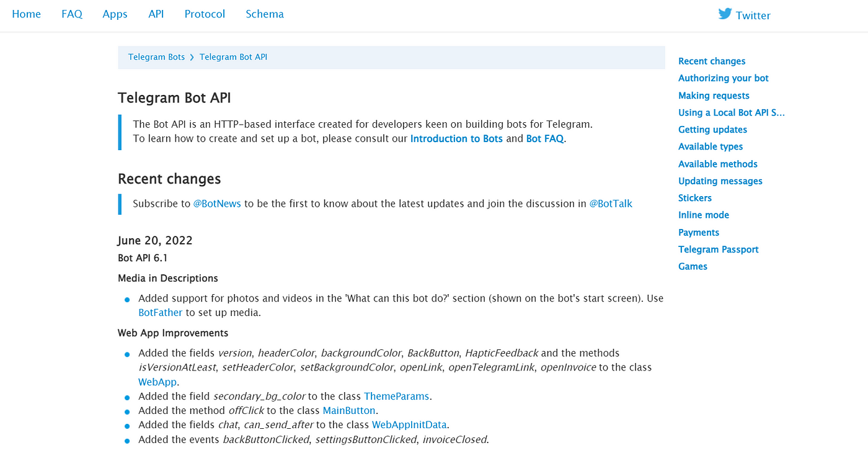This screenshot has width=868, height=453.
Task: Open the WebApp class link
Action: click(157, 382)
